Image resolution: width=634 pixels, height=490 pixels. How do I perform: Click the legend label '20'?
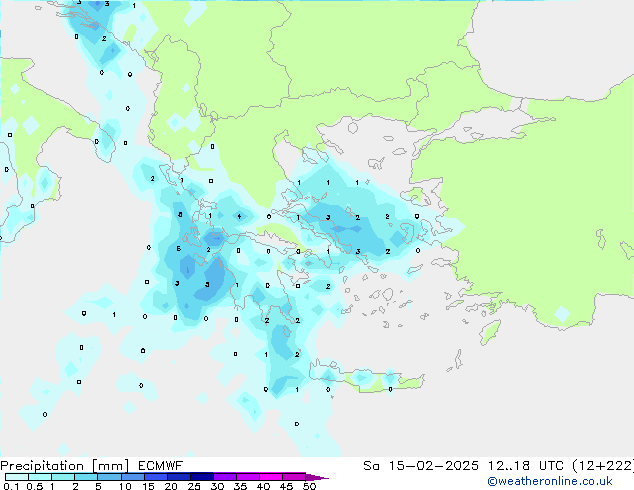(171, 486)
